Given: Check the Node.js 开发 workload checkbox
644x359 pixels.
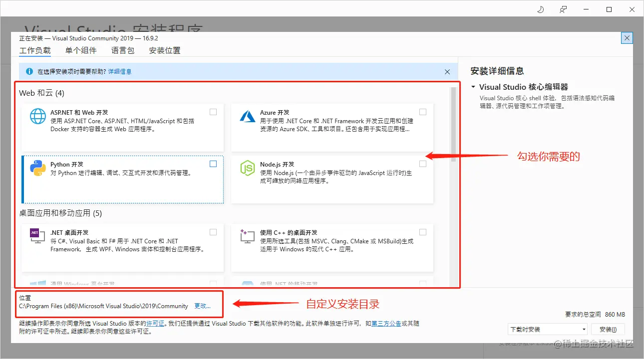Looking at the screenshot, I should click(423, 164).
